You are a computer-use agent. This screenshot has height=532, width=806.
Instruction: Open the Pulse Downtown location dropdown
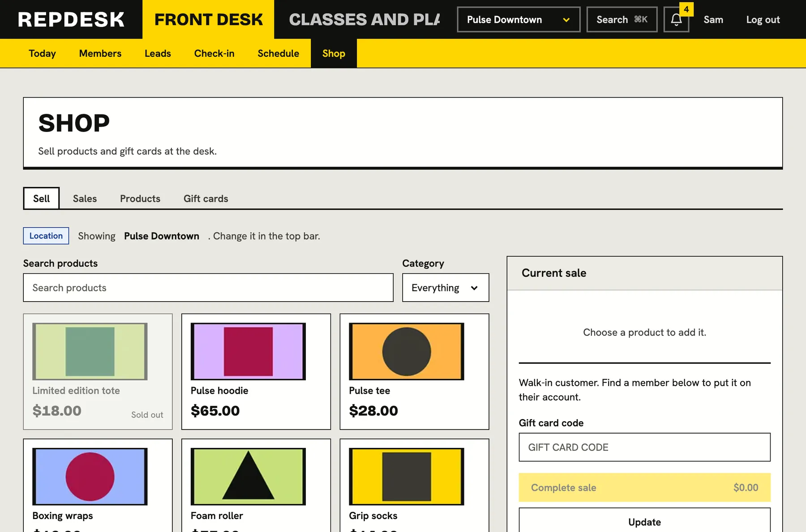point(519,20)
